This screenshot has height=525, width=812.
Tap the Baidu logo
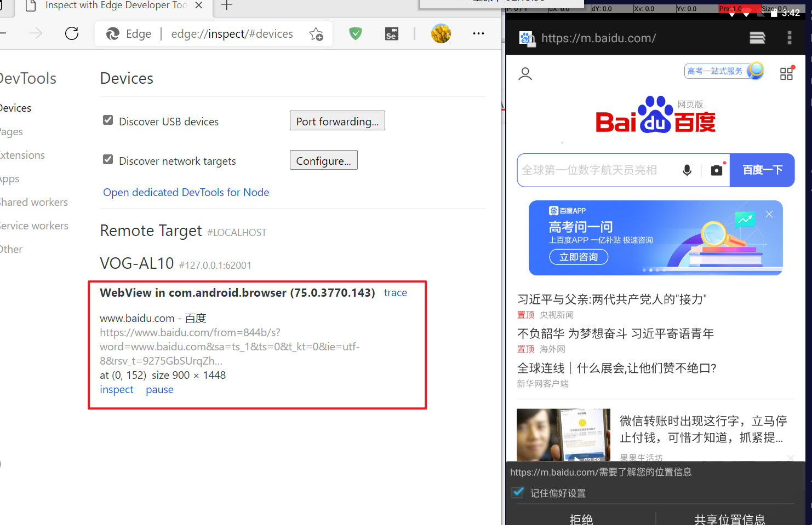[655, 115]
